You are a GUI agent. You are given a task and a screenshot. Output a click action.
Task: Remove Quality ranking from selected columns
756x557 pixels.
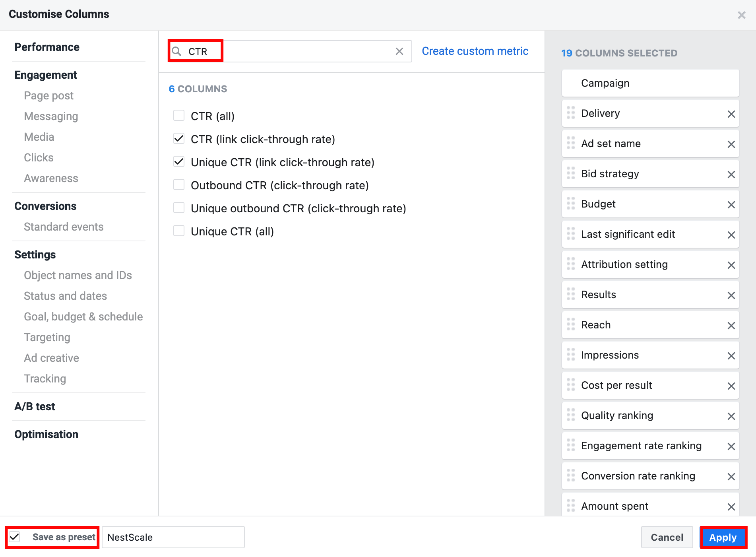[x=731, y=416]
